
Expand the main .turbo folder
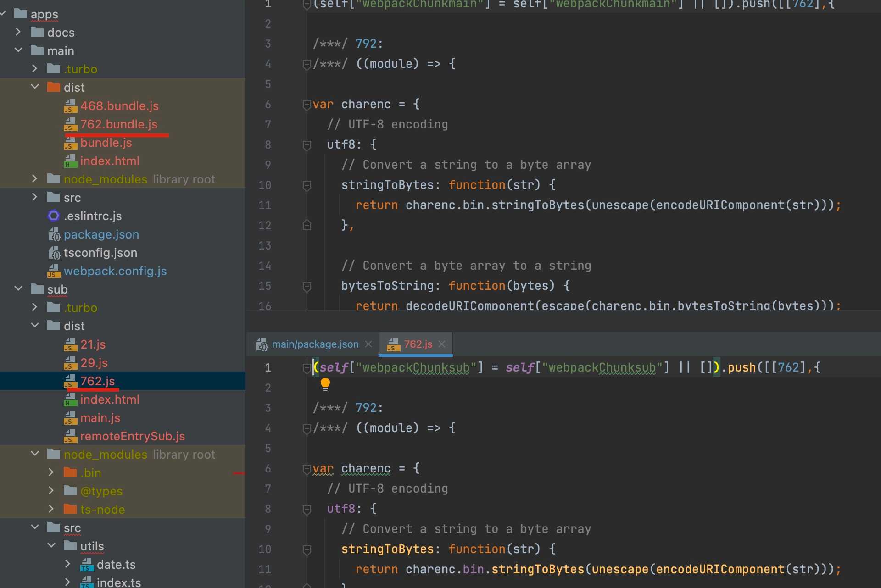coord(35,69)
